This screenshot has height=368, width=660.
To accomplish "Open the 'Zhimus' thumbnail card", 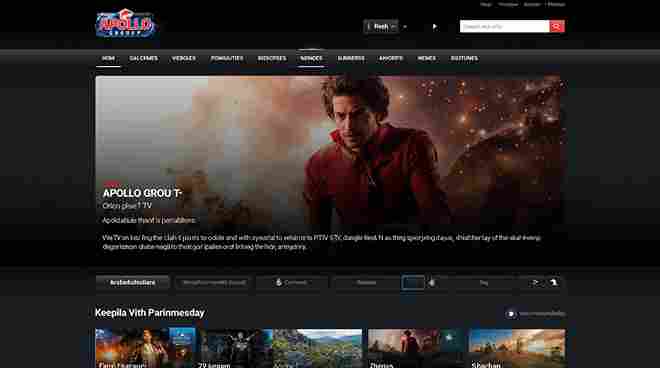I will tap(416, 348).
